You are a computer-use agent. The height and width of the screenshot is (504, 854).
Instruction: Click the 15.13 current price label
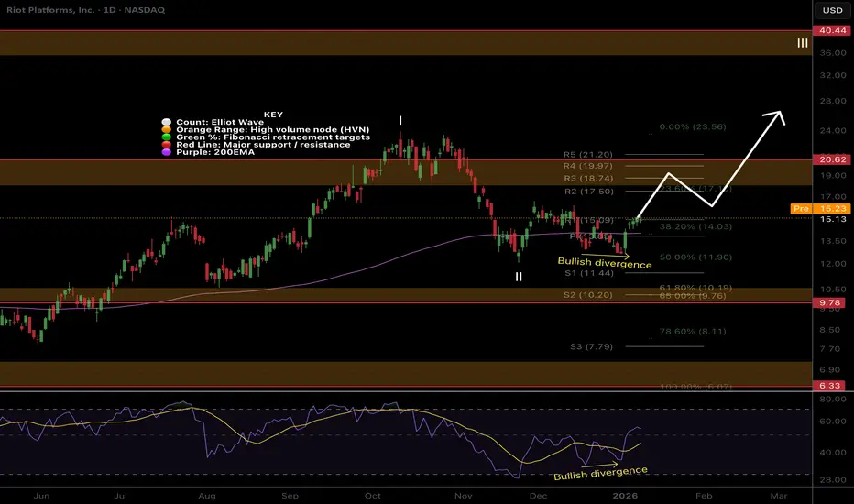coord(833,219)
